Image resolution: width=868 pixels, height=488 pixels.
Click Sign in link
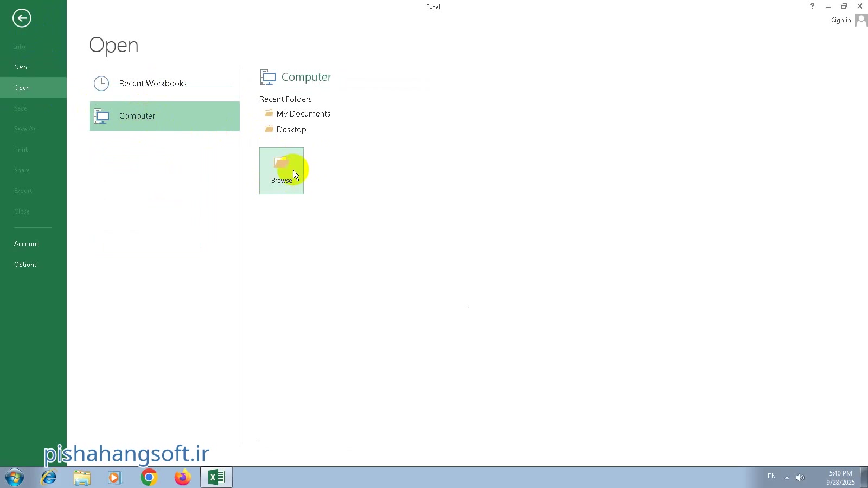click(841, 21)
